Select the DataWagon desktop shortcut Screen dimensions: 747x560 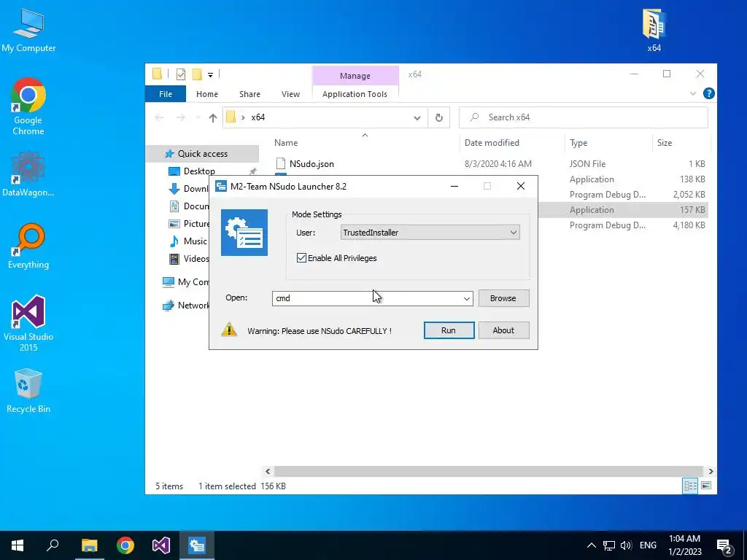point(28,174)
